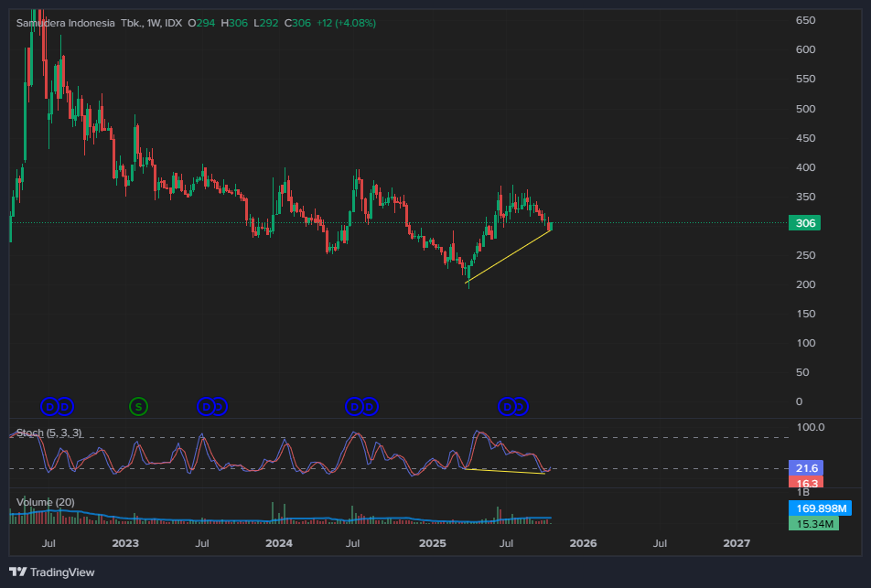
Task: Click the leftmost blue event marker on the chart
Action: tap(51, 406)
